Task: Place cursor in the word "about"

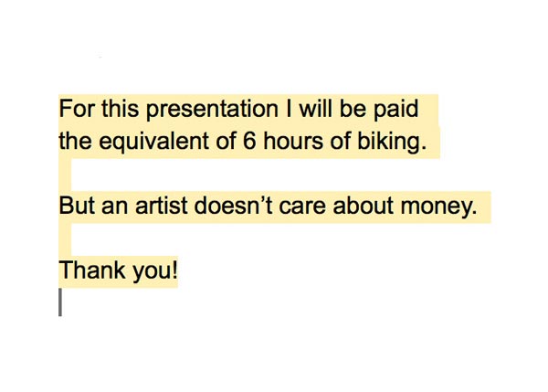Action: pos(364,206)
